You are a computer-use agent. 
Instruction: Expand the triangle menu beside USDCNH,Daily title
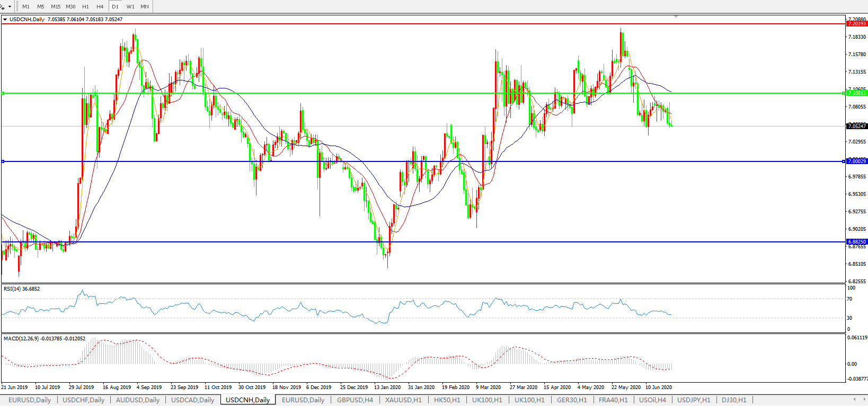(5, 20)
